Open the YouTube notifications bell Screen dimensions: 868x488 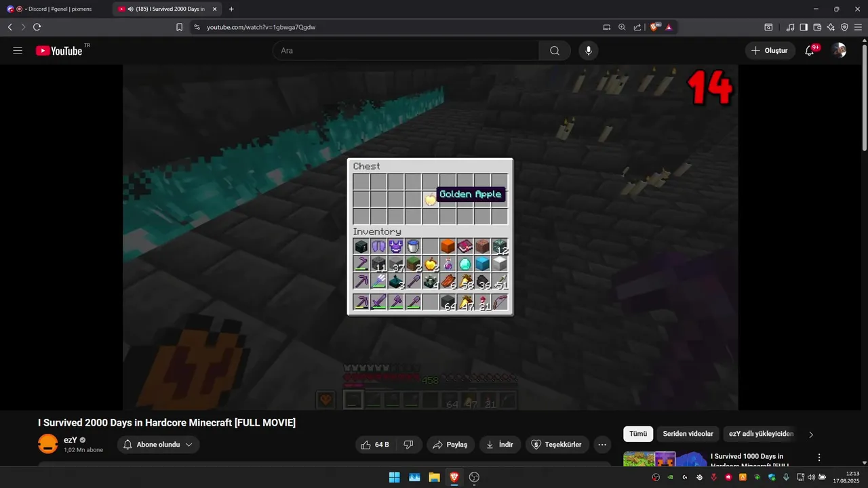810,51
